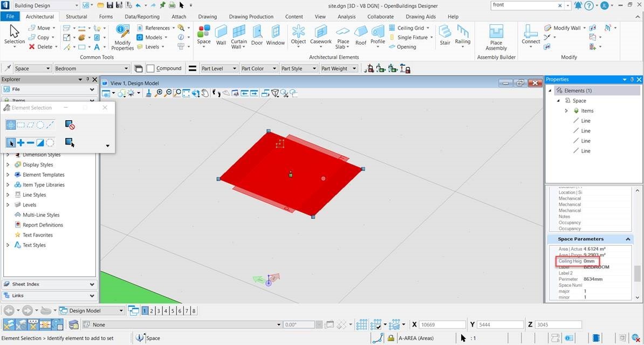Screen dimensions: 644x345
Task: Open the Part Level dropdown
Action: click(219, 68)
